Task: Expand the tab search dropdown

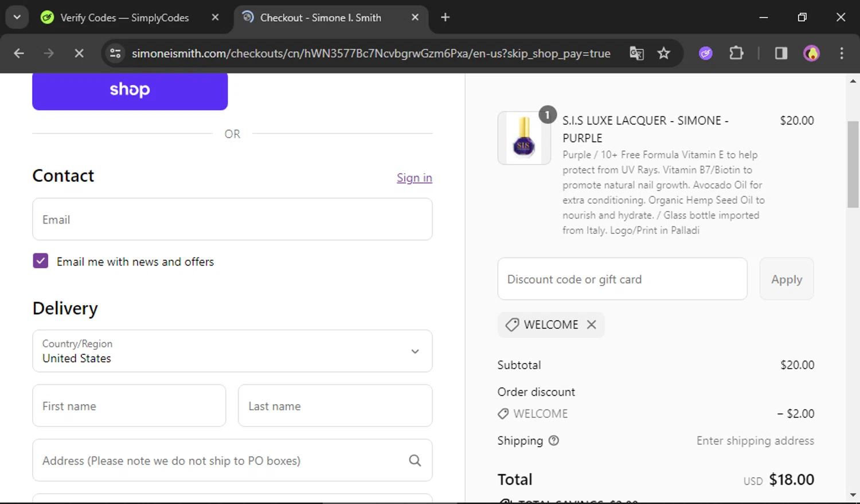Action: tap(17, 17)
